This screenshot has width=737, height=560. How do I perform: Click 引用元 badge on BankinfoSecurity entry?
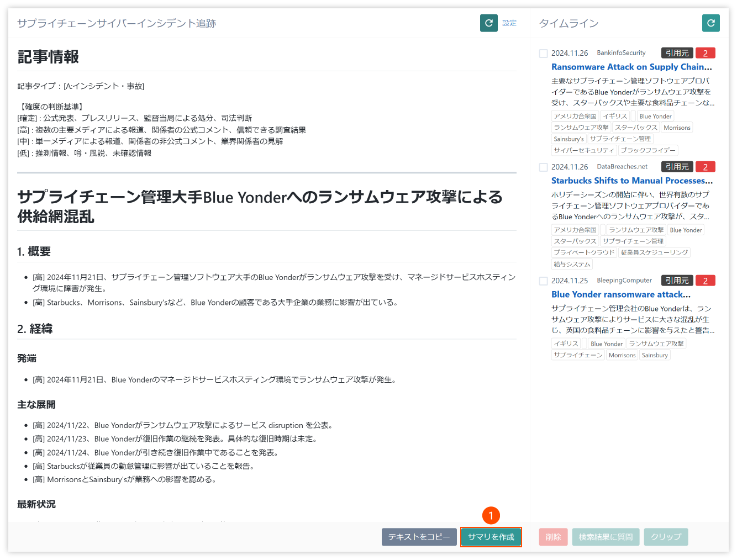[x=677, y=53]
